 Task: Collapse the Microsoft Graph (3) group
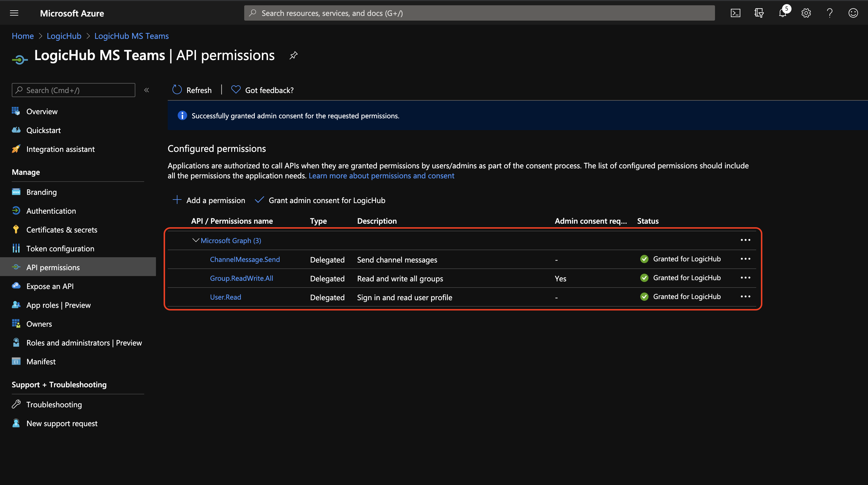(195, 240)
